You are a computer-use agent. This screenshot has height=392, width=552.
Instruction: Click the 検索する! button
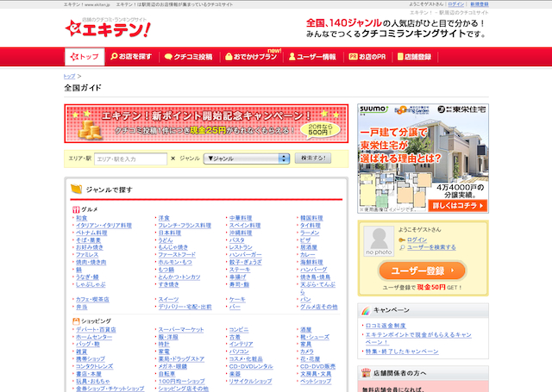313,159
